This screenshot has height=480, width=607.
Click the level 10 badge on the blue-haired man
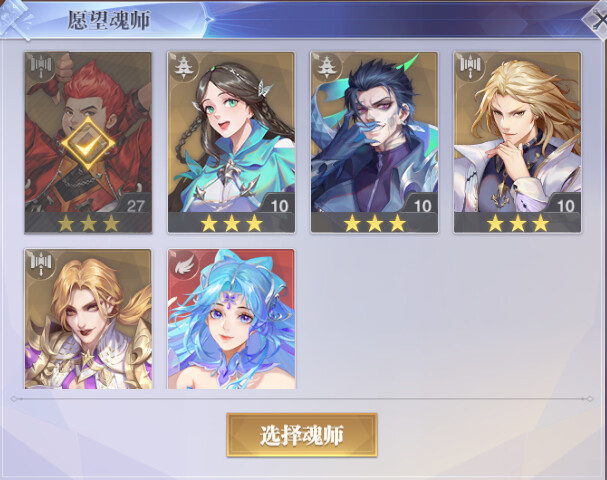(422, 204)
